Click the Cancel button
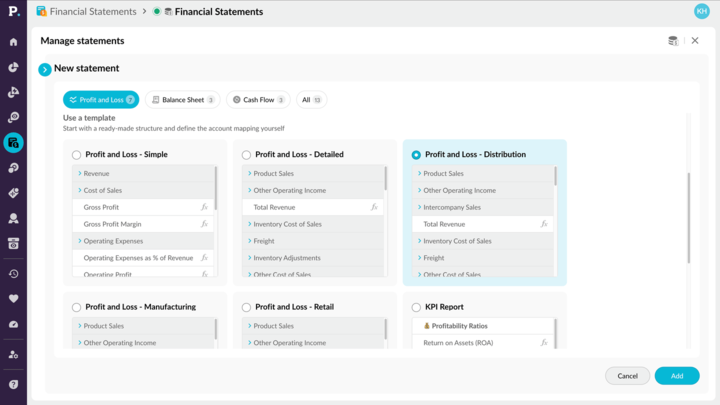This screenshot has width=720, height=405. click(627, 376)
